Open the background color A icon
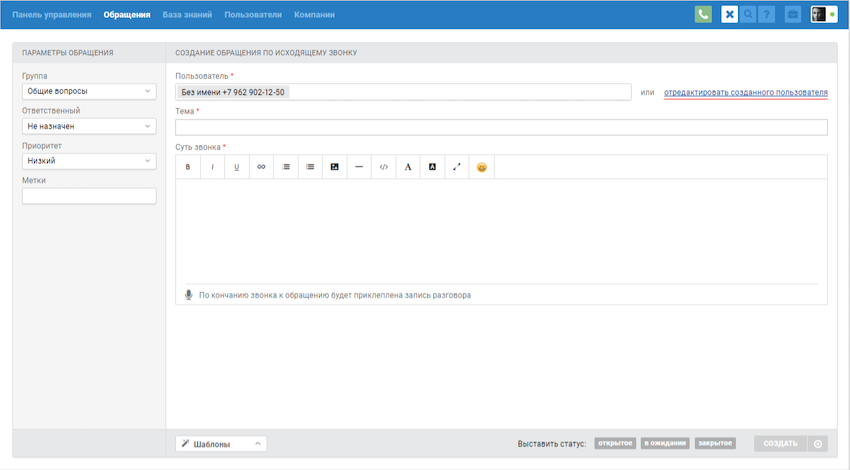Image resolution: width=850 pixels, height=470 pixels. click(432, 167)
